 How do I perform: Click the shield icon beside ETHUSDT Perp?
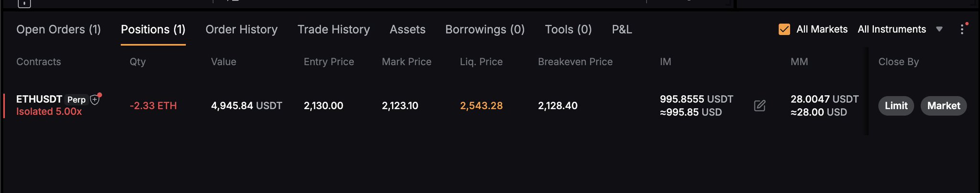95,100
